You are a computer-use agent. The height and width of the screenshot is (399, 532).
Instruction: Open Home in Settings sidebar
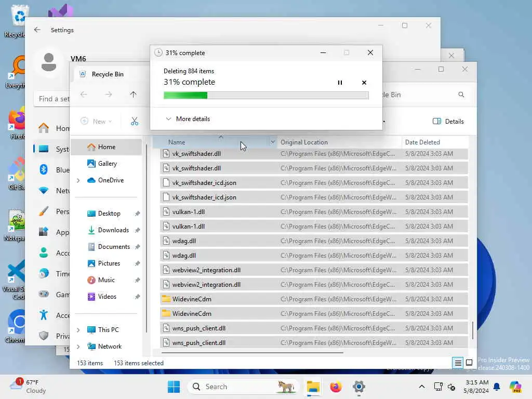click(x=52, y=128)
